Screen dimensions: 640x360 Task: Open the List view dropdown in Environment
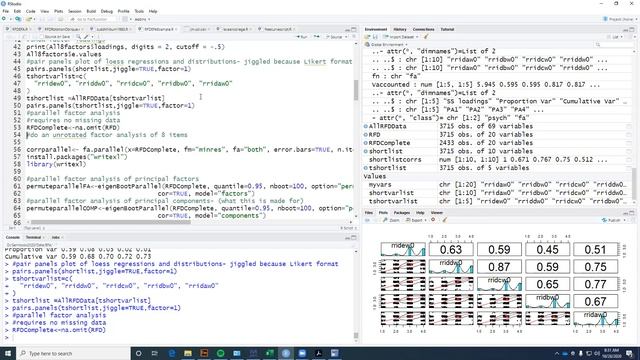click(x=617, y=37)
